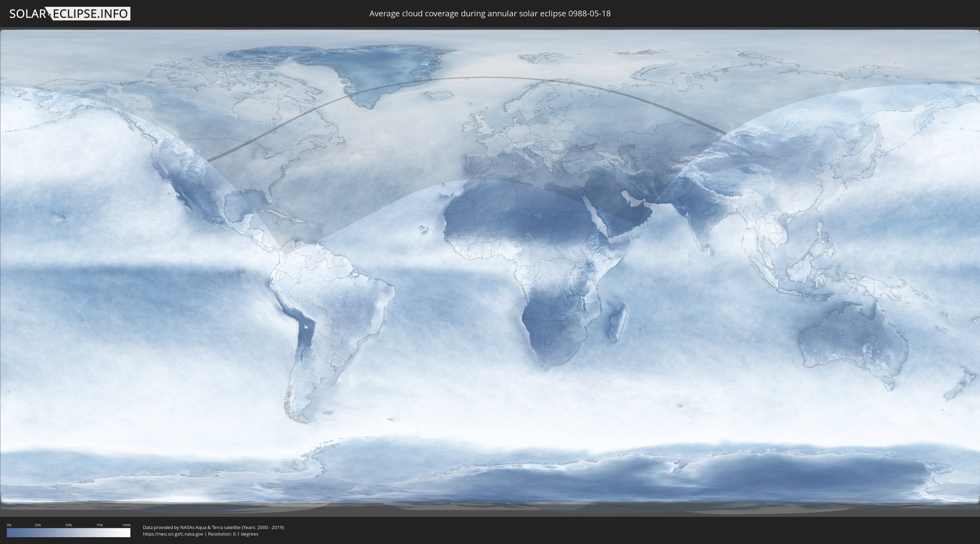Click the 'https://neo.sci.gsfc.nasa.gov | Resolution: 0.1 degrees' text line
This screenshot has height=544, width=980.
coord(200,534)
